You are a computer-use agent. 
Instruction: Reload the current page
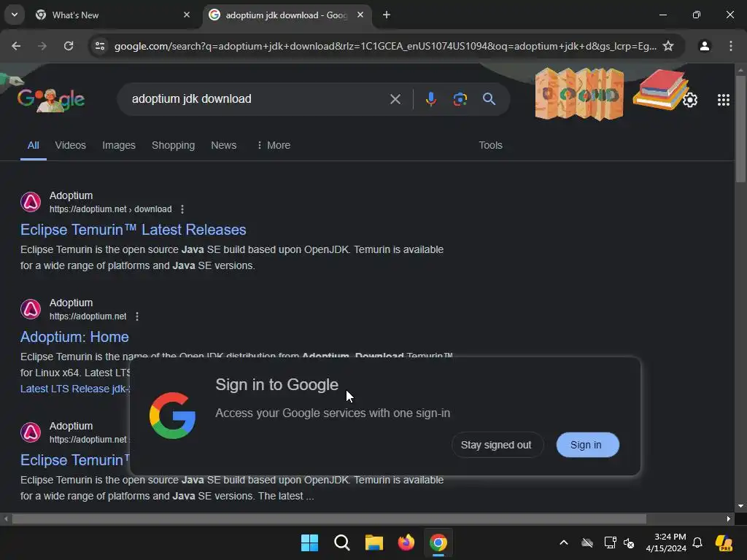(x=69, y=46)
